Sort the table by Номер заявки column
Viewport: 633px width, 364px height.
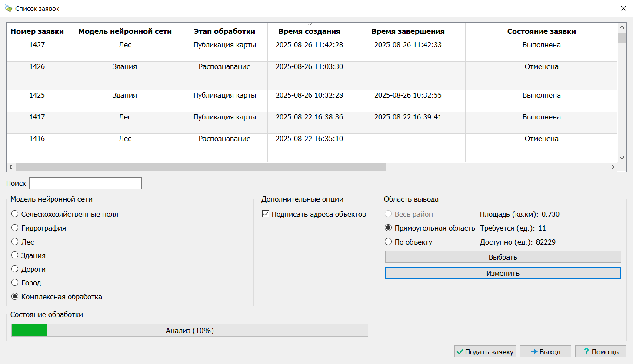pos(37,31)
